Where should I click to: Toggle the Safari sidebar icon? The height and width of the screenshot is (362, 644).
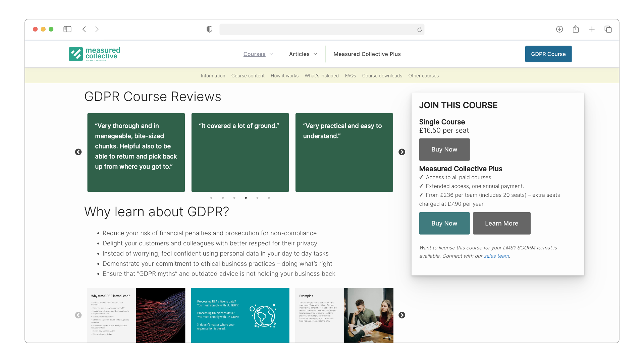[67, 29]
